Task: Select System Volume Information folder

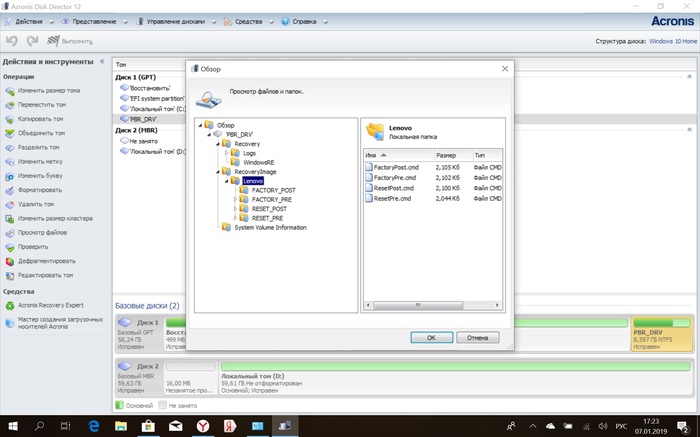Action: pyautogui.click(x=271, y=228)
